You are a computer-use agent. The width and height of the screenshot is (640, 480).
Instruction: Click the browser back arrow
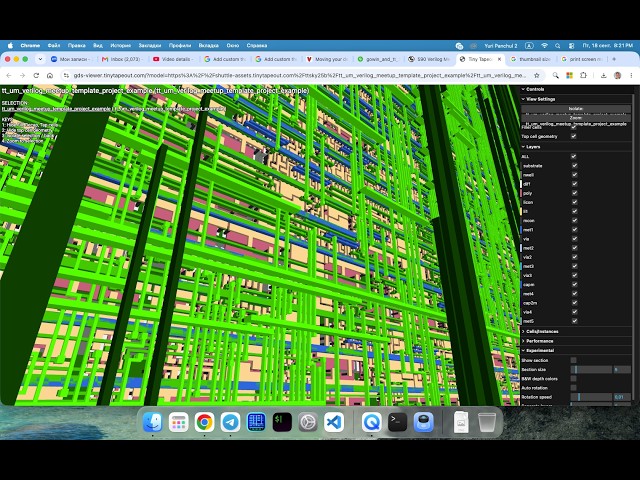(9, 76)
